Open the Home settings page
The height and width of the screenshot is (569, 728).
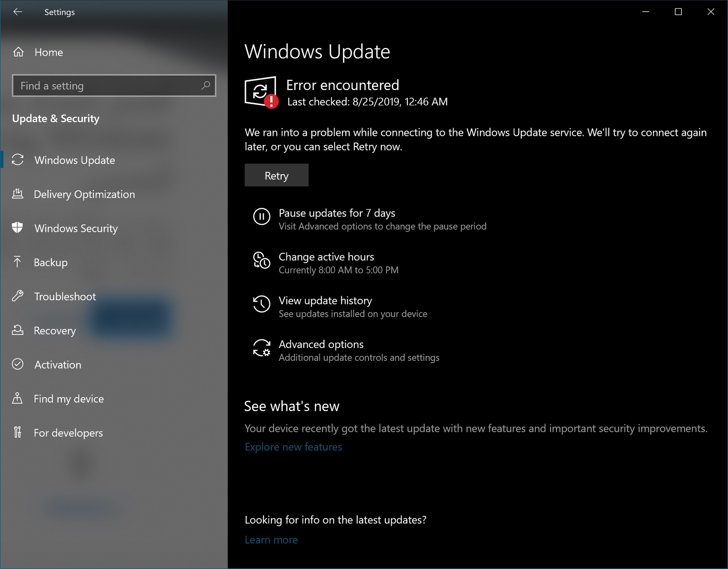point(49,52)
